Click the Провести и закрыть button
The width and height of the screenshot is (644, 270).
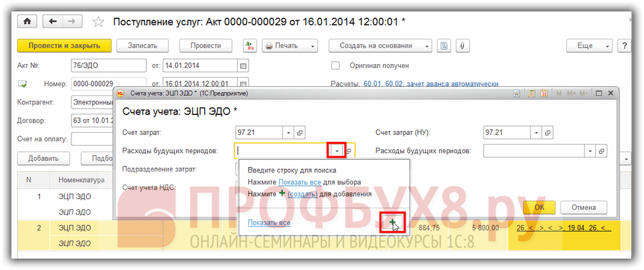pos(64,46)
